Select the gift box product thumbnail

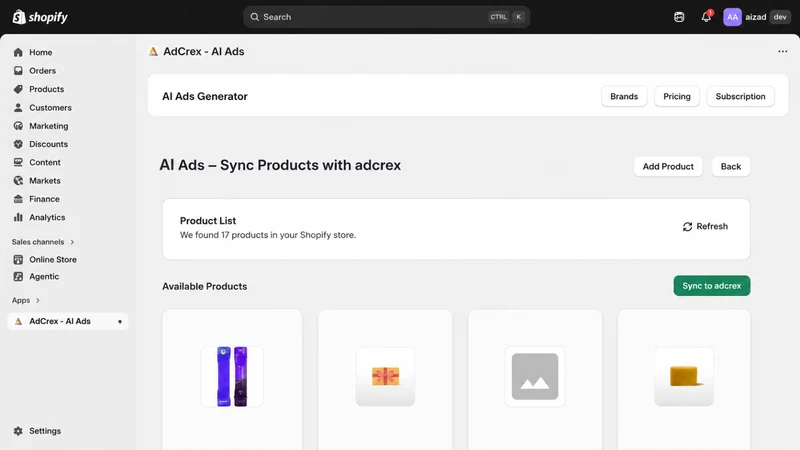385,377
